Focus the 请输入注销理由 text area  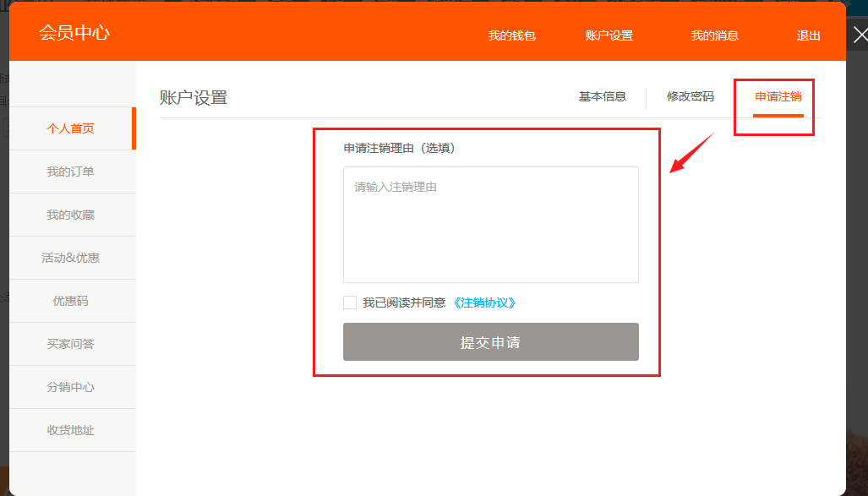(x=490, y=225)
